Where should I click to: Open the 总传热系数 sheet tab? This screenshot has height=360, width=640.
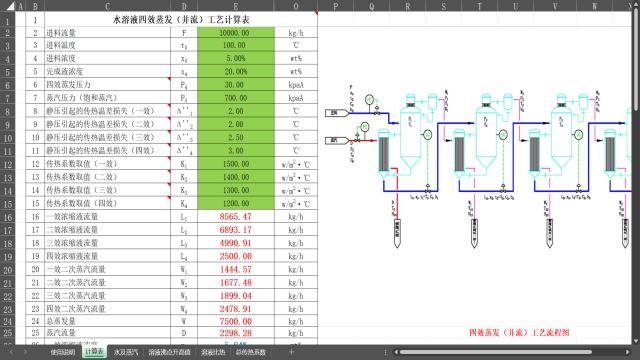click(x=250, y=352)
